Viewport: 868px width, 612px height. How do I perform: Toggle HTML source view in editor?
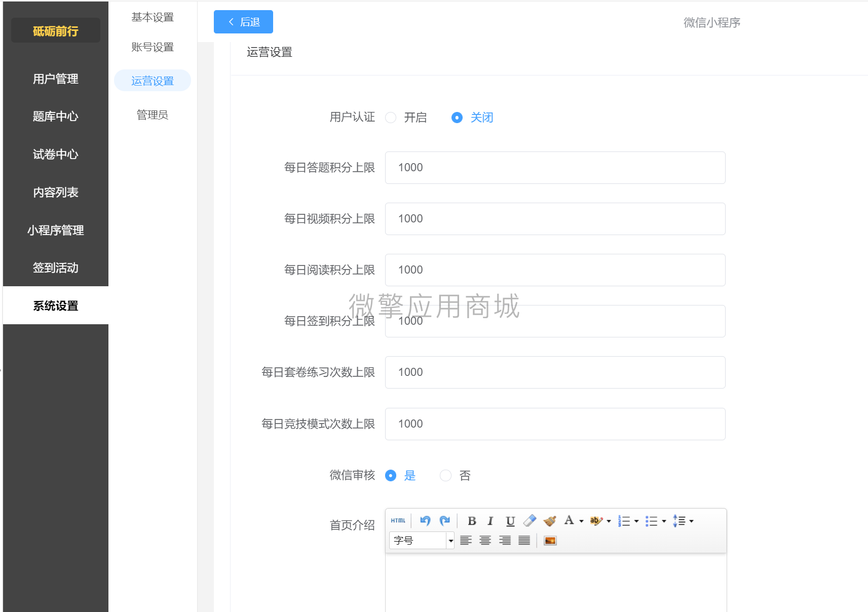pyautogui.click(x=398, y=521)
